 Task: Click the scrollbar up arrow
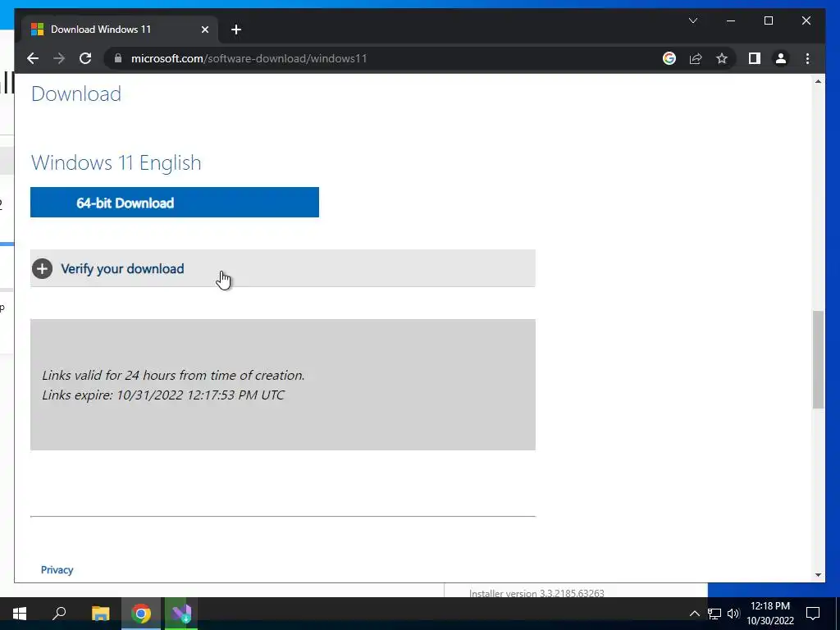(818, 81)
